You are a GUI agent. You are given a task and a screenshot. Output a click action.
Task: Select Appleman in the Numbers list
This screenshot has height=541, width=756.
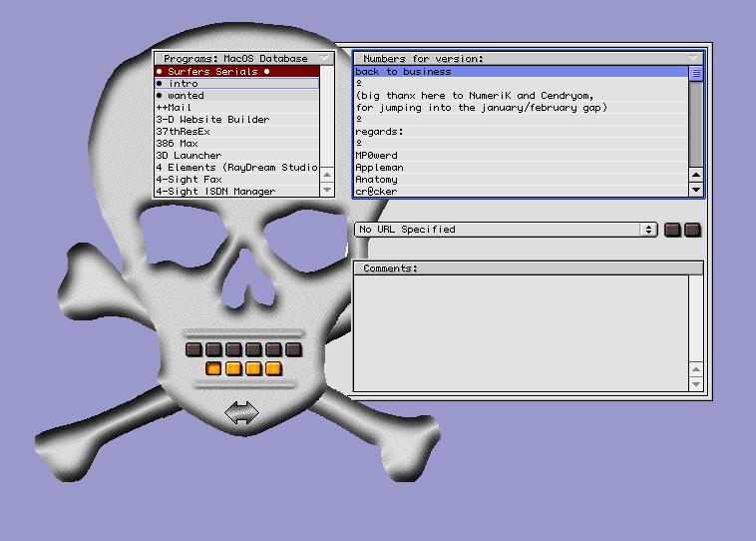point(522,168)
